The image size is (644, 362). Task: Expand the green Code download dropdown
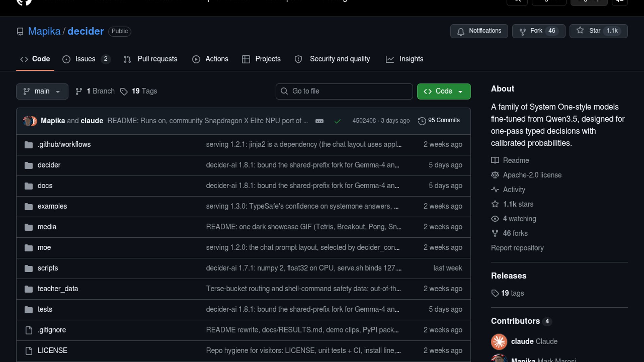443,91
